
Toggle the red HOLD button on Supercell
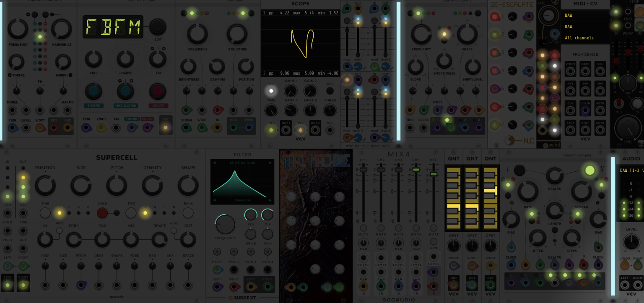102,213
